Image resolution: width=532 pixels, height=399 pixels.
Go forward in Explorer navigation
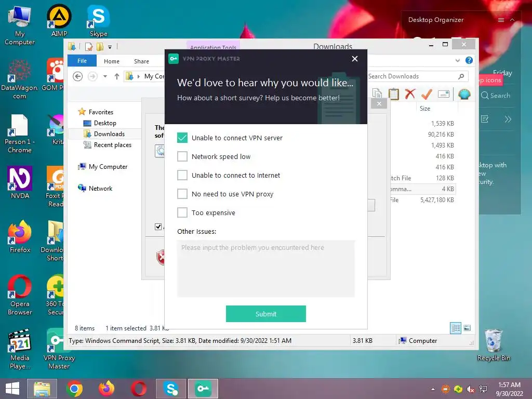point(92,76)
